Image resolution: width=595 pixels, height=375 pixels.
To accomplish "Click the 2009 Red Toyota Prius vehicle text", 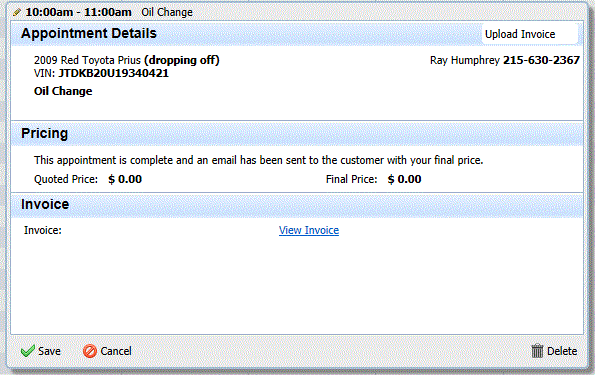I will point(87,60).
